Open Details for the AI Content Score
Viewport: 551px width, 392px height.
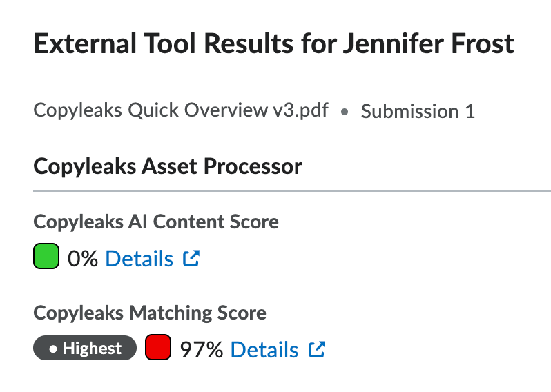point(139,259)
